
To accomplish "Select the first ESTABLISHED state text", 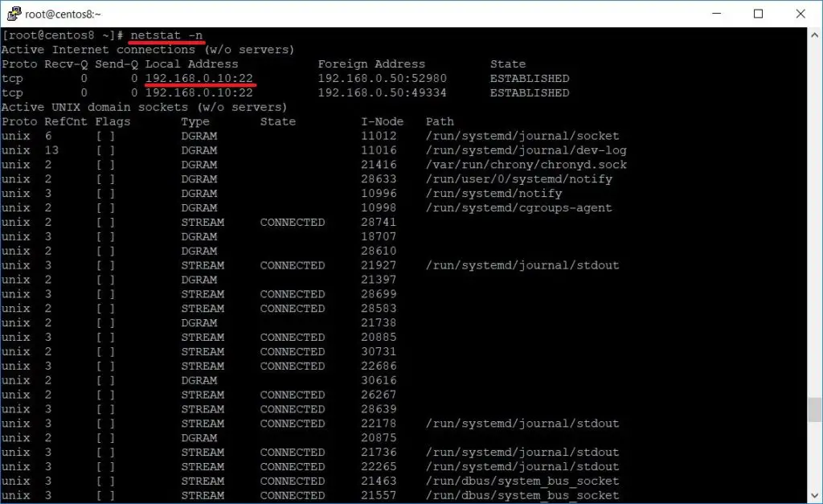I will coord(529,78).
